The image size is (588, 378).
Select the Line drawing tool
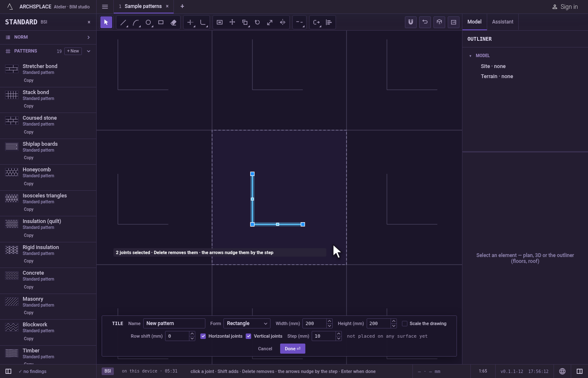point(123,23)
